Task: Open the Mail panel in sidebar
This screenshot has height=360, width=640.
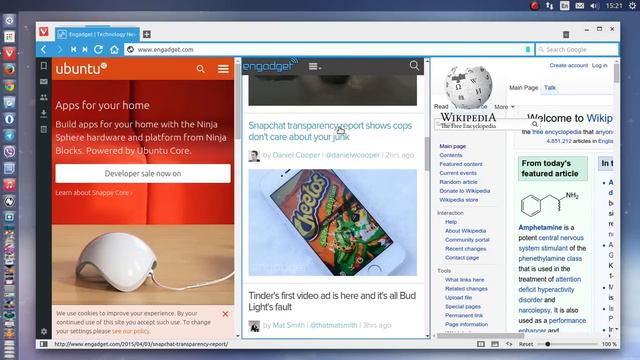Action: [x=44, y=82]
